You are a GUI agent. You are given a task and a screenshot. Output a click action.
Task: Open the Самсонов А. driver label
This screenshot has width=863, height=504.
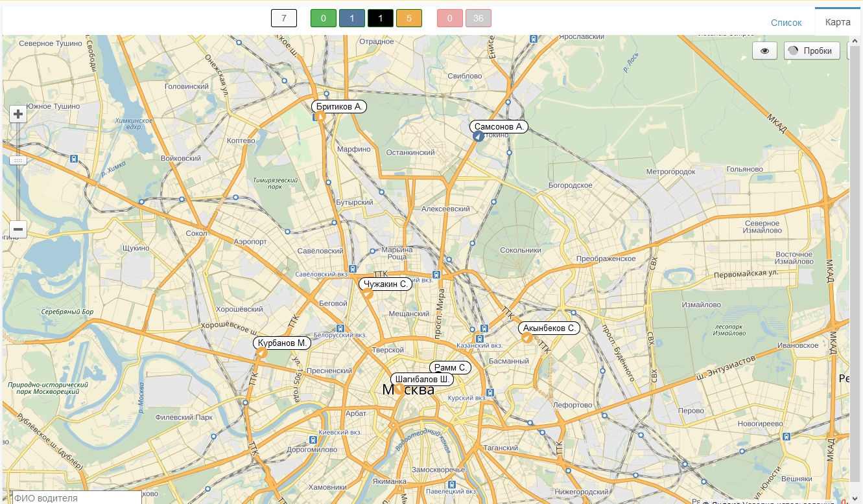[499, 127]
